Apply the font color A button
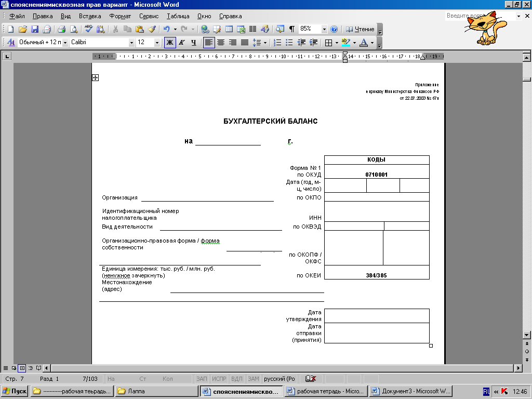Image resolution: width=532 pixels, height=399 pixels. [364, 43]
